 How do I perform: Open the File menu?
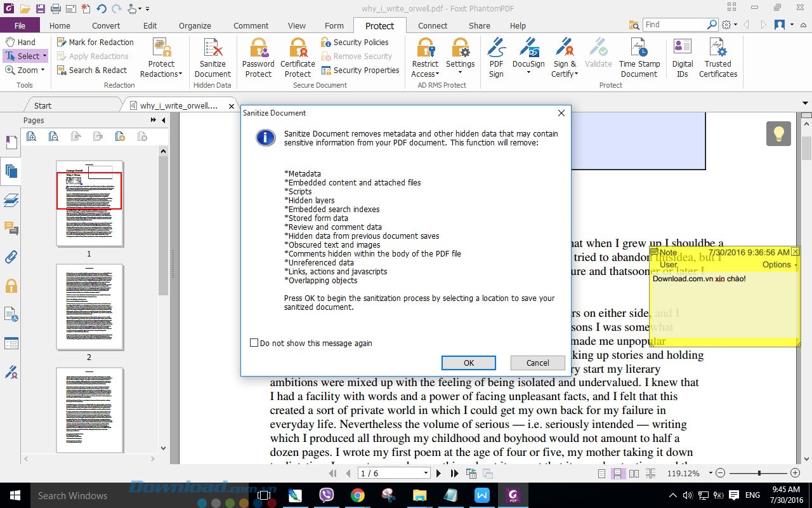tap(20, 26)
